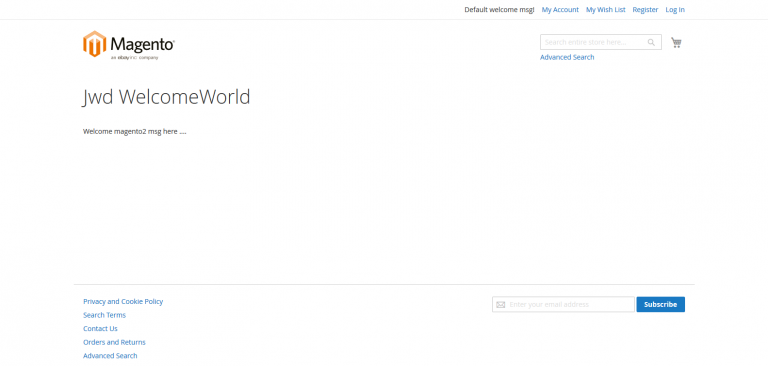Focus the store search field
The width and height of the screenshot is (768, 366).
tap(600, 42)
